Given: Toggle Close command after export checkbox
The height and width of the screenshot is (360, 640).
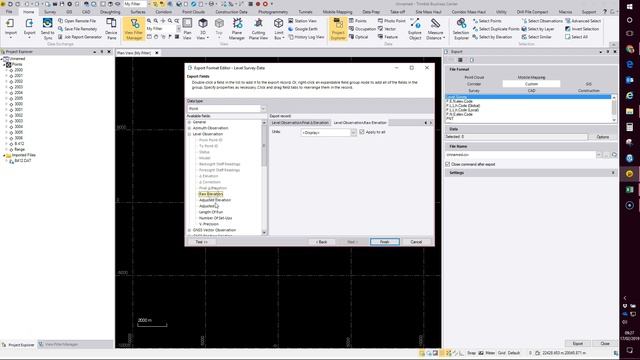Looking at the screenshot, I should (x=448, y=164).
